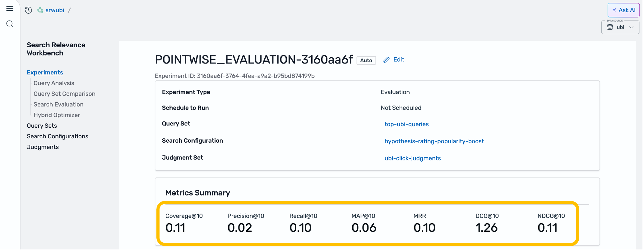Navigate to Judgments

(x=43, y=147)
